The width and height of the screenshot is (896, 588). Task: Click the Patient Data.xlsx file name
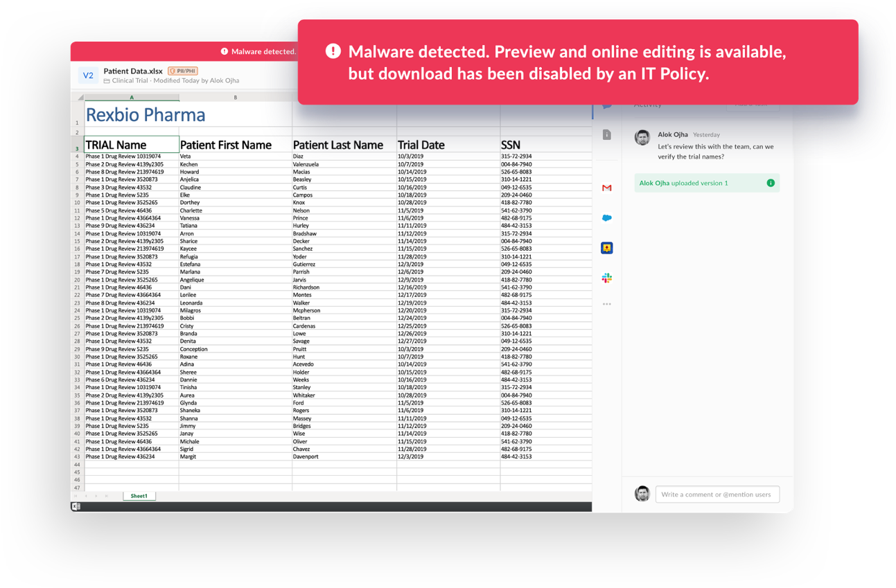click(x=133, y=71)
